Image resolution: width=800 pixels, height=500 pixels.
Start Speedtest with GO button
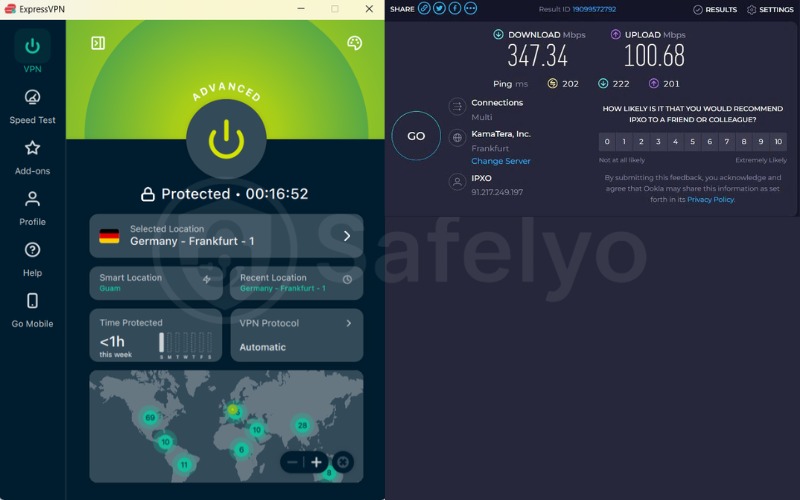click(x=416, y=136)
